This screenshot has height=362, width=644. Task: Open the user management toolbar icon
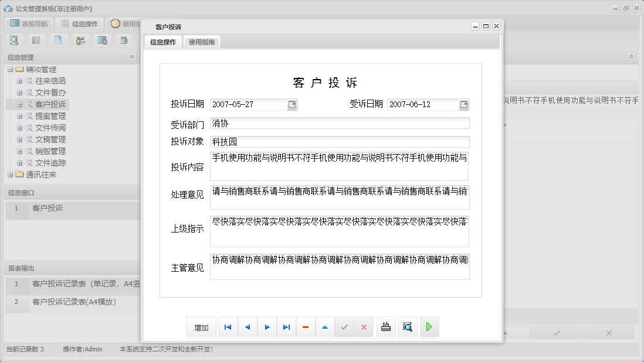coord(80,40)
